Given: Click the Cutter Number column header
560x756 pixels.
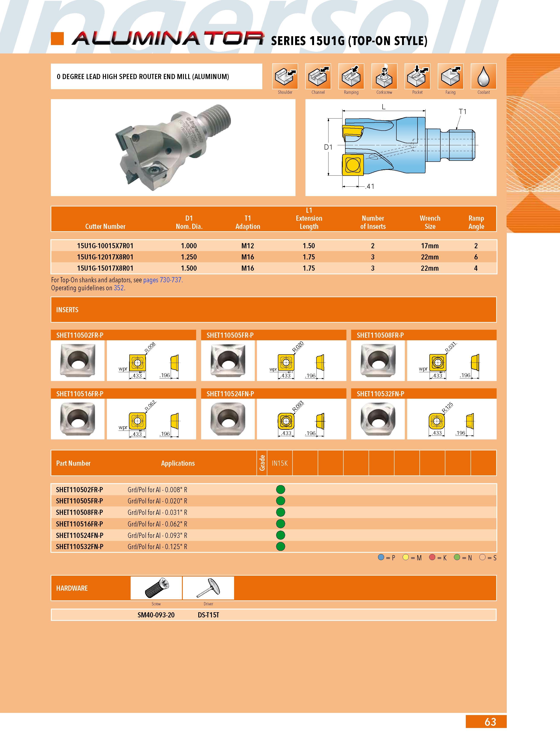Looking at the screenshot, I should tap(105, 226).
